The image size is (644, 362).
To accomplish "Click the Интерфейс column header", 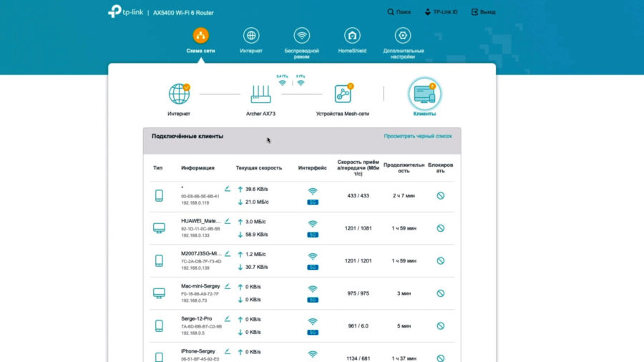I will click(x=313, y=168).
